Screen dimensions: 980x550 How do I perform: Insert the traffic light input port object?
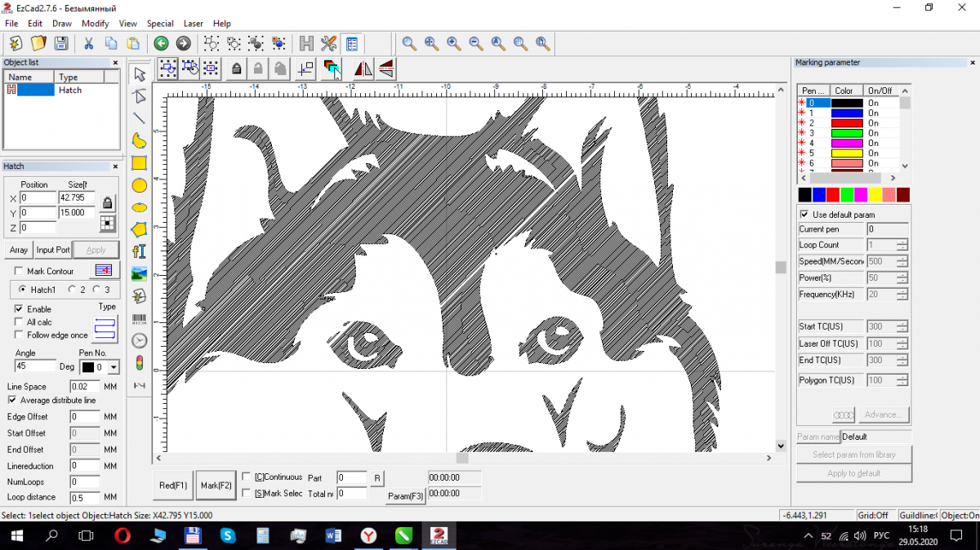click(140, 362)
